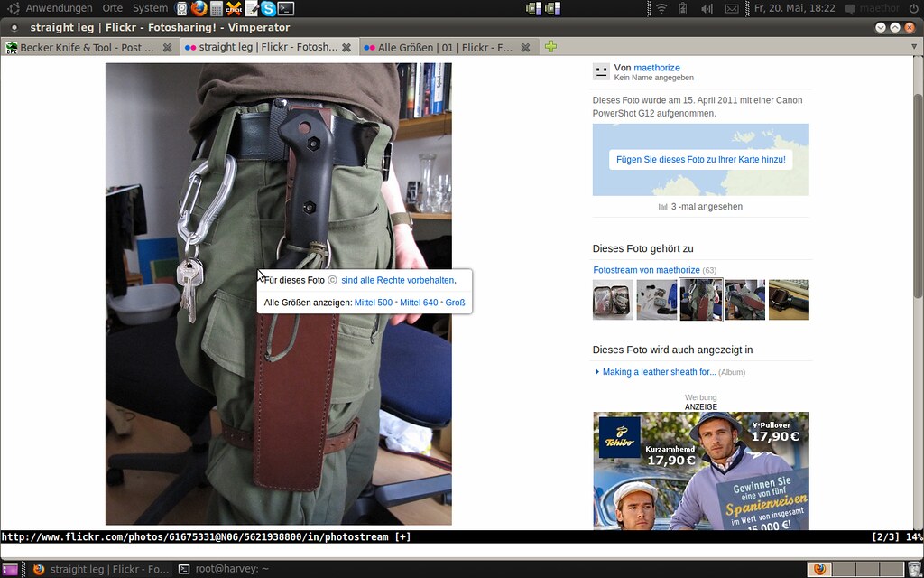Open the System menu
The image size is (924, 578).
tap(150, 8)
